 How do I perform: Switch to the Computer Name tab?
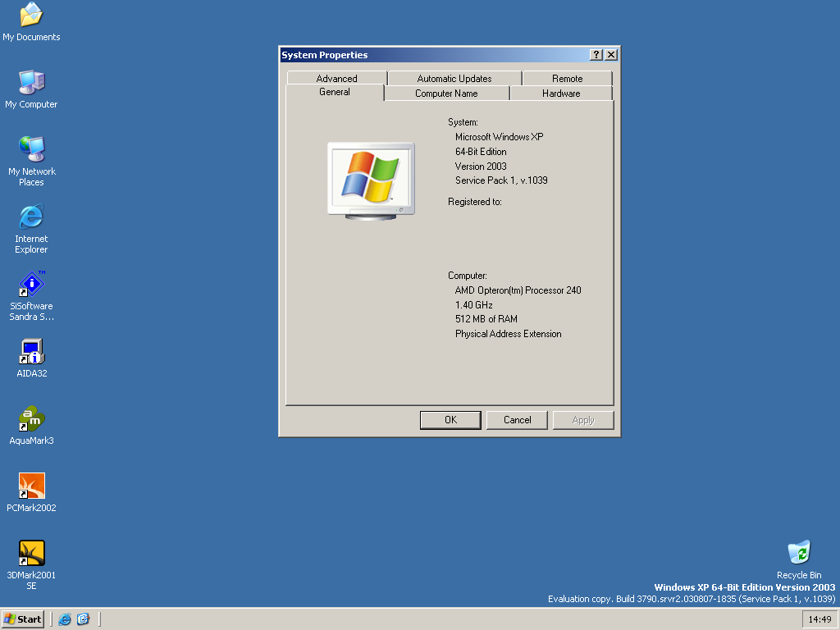(446, 94)
